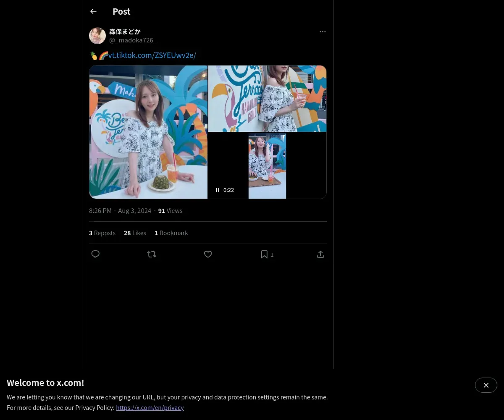This screenshot has height=420, width=504.
Task: Share the post with the upload icon
Action: 320,254
